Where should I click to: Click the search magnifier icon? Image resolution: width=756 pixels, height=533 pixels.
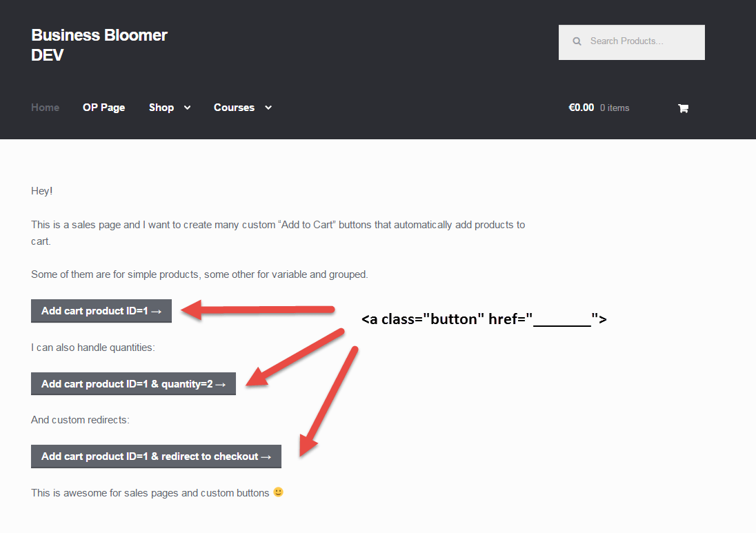tap(577, 41)
